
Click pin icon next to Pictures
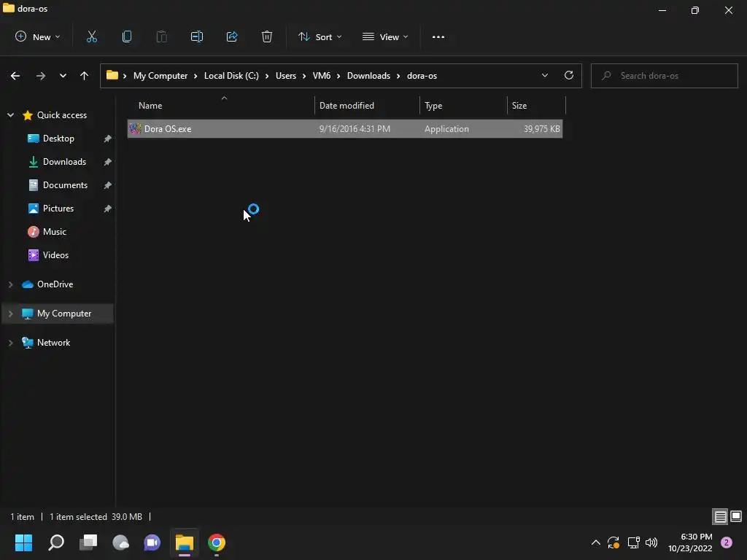108,209
